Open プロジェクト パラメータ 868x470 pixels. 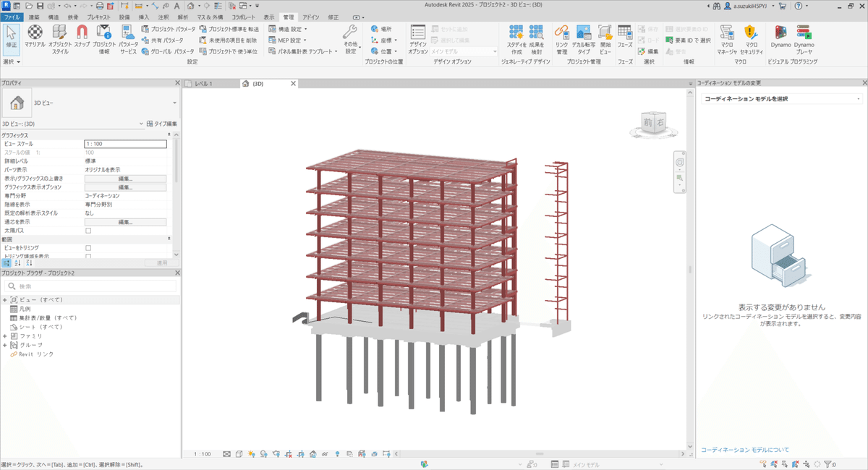pyautogui.click(x=168, y=29)
